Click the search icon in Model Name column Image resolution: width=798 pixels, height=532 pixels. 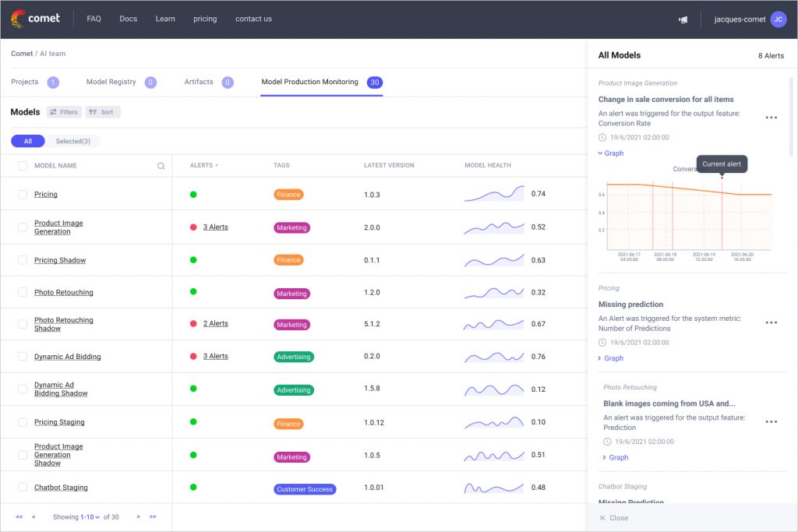161,166
